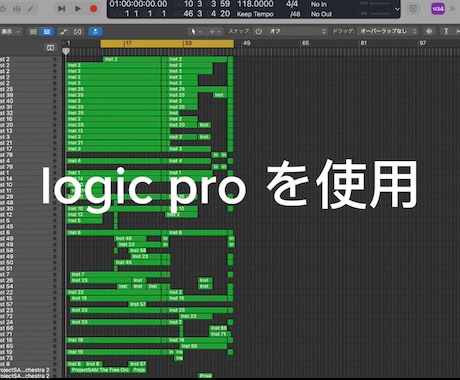
Task: Click the No Out MIDI indicator
Action: coord(321,14)
